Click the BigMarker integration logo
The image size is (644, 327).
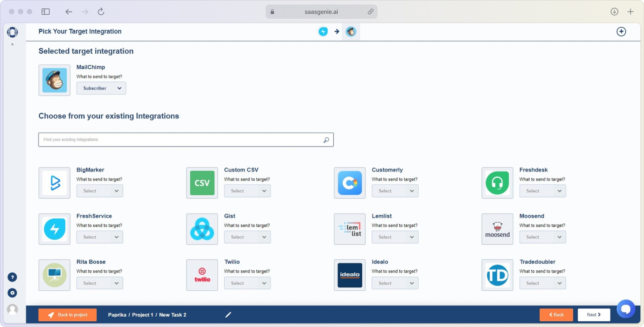[x=55, y=183]
